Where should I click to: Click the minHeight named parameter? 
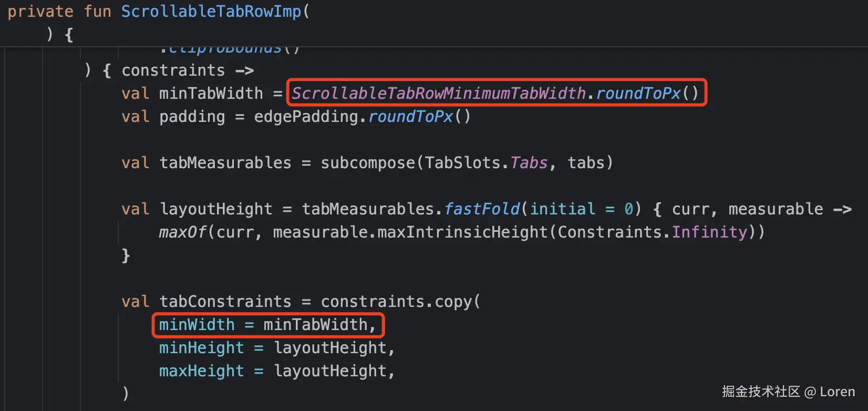tap(201, 348)
